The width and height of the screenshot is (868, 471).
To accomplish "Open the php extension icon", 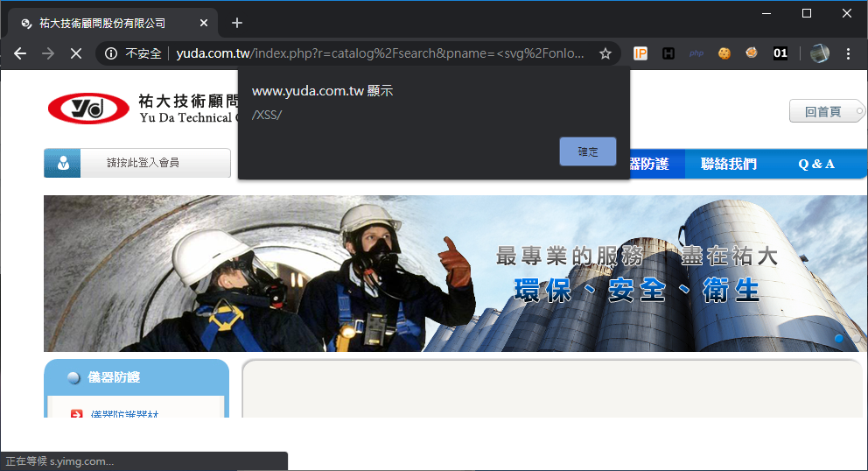I will point(696,53).
